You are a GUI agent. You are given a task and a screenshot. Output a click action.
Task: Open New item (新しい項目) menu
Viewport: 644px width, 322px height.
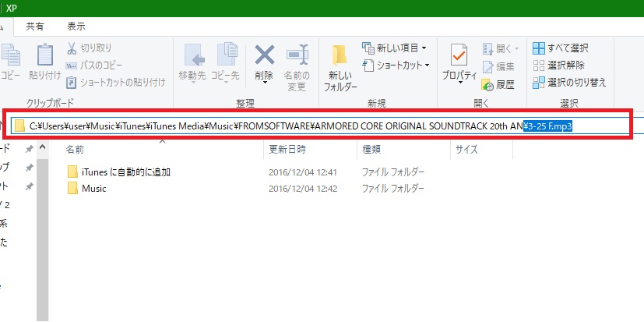[x=395, y=48]
